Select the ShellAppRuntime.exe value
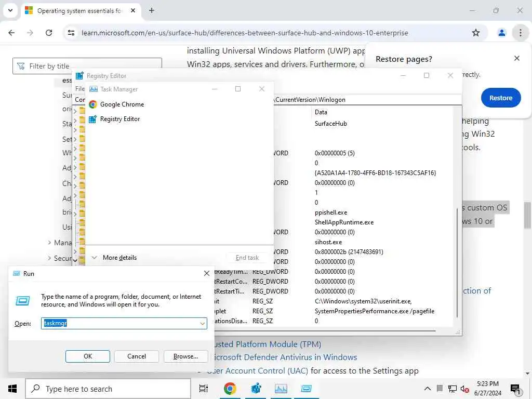 [x=344, y=222]
